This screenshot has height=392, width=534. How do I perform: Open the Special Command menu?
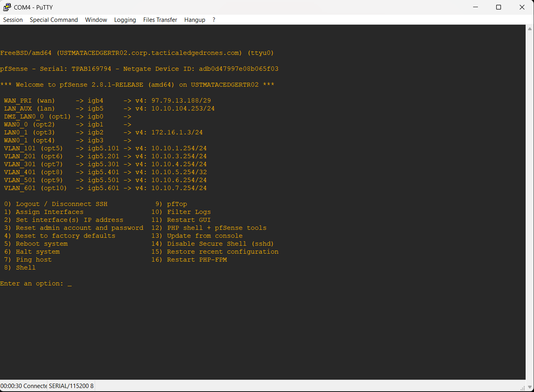[x=54, y=20]
